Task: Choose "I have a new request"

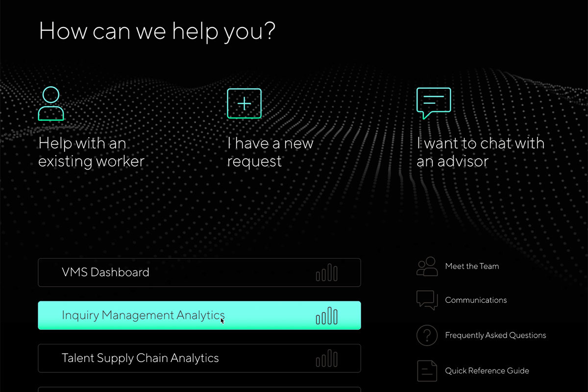Action: tap(270, 152)
